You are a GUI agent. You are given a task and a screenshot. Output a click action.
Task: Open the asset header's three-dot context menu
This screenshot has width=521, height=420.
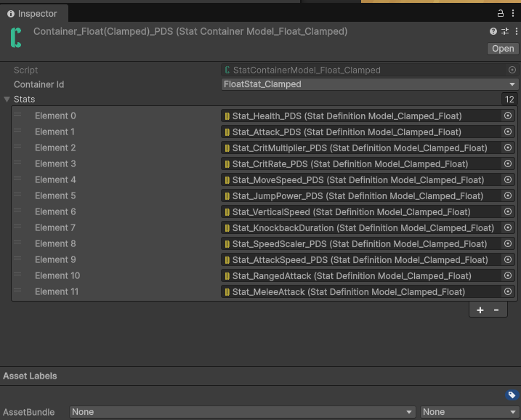[516, 31]
